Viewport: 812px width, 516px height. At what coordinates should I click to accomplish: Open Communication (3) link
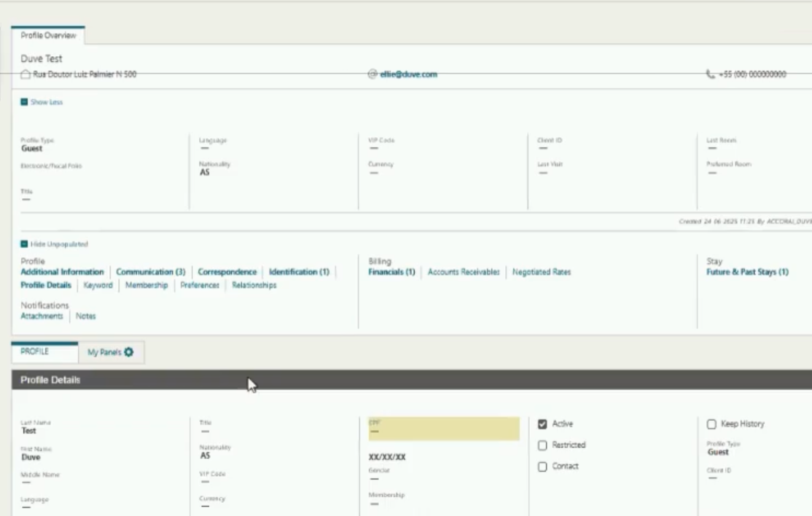151,272
